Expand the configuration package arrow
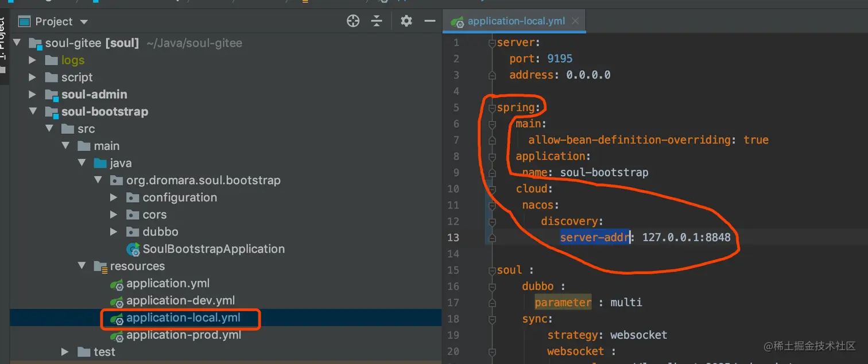Viewport: 868px width, 364px height. (x=114, y=198)
